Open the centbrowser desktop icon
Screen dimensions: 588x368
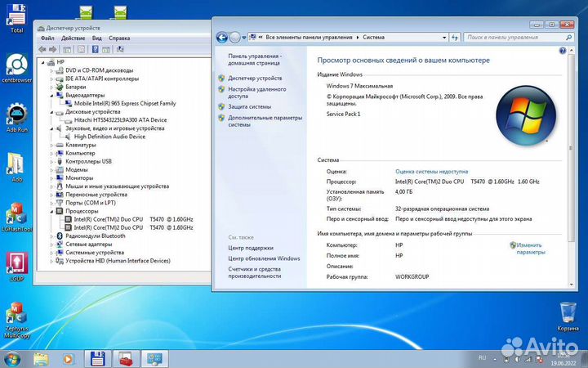[x=16, y=67]
